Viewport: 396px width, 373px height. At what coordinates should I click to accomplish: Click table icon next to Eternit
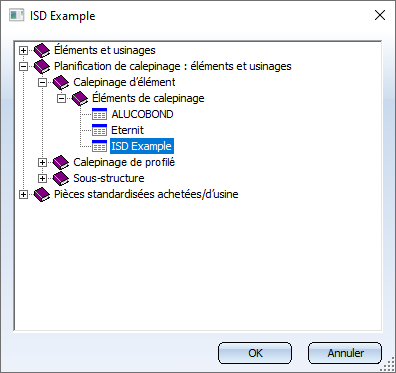(99, 130)
